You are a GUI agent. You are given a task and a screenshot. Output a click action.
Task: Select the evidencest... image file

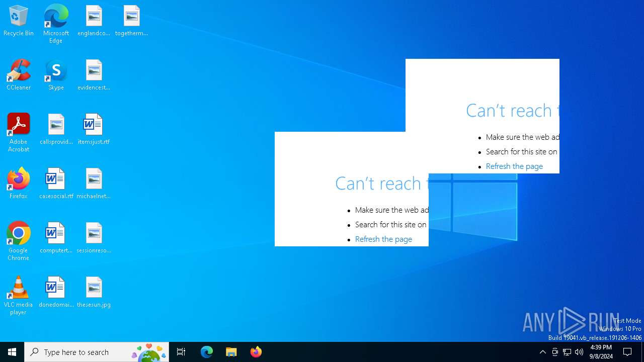pyautogui.click(x=94, y=75)
